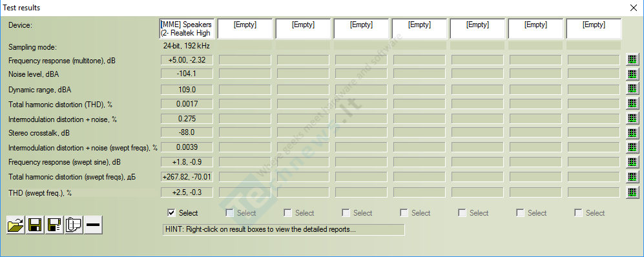This screenshot has height=257, width=644.
Task: Click the first [Empty] device slot
Action: pos(245,28)
